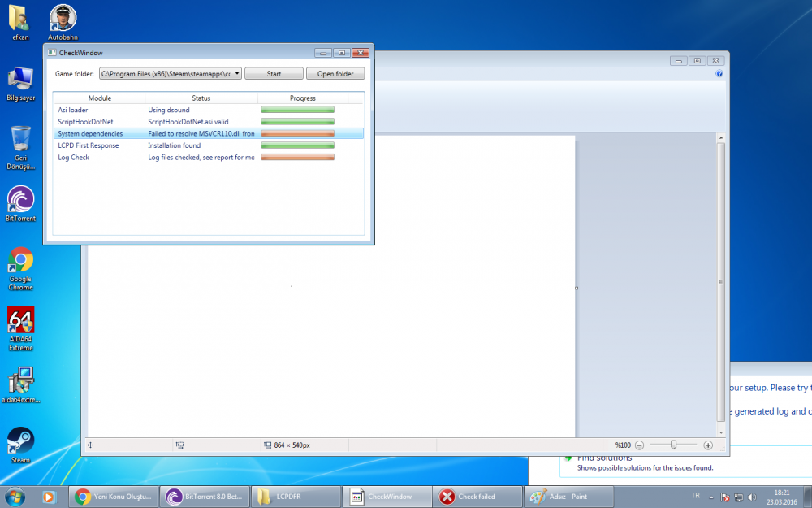
Task: Open the Action Center flag icon
Action: pos(725,497)
